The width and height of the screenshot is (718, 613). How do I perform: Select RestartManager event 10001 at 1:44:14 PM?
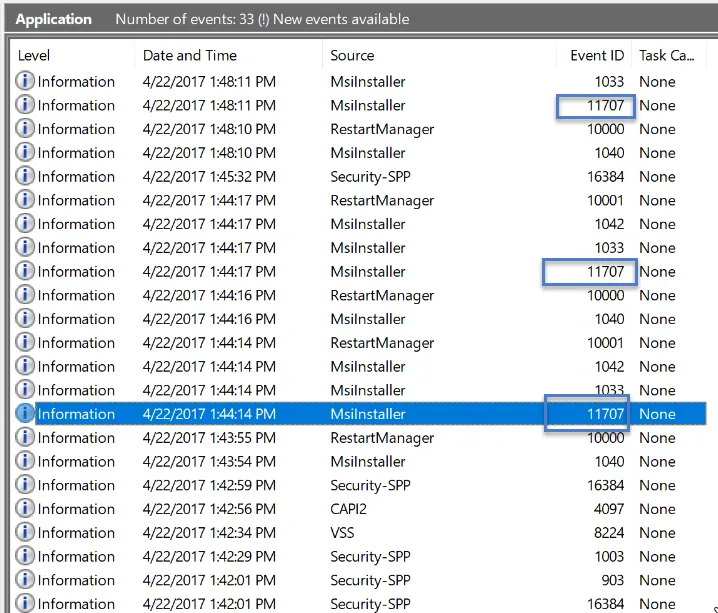tap(359, 343)
